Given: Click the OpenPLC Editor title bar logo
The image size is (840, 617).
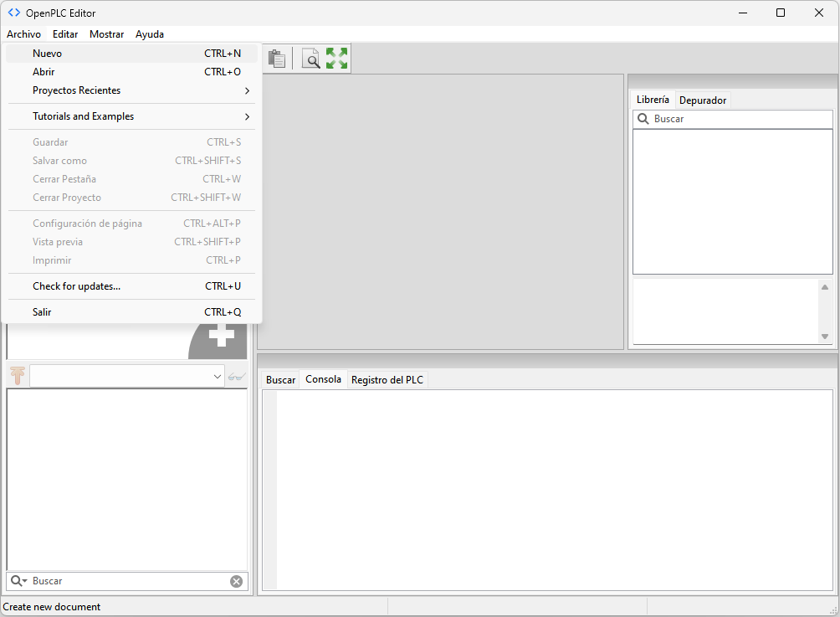Looking at the screenshot, I should 14,13.
